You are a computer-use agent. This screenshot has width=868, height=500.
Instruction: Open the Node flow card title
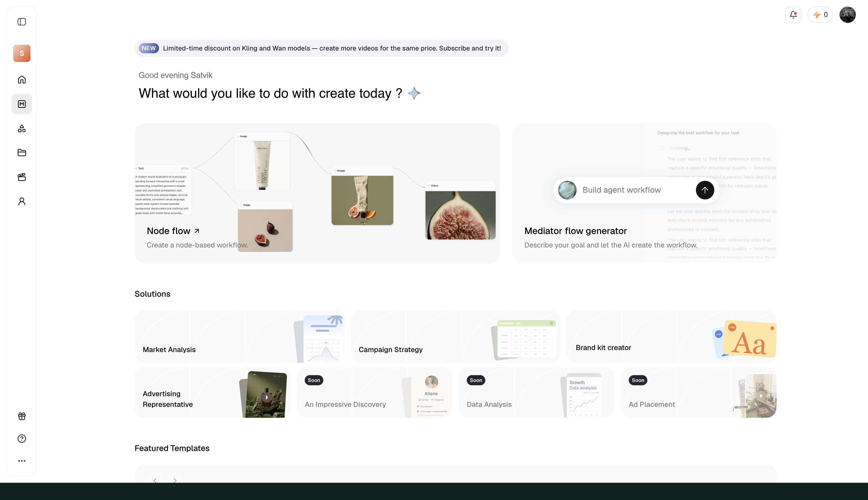point(168,231)
